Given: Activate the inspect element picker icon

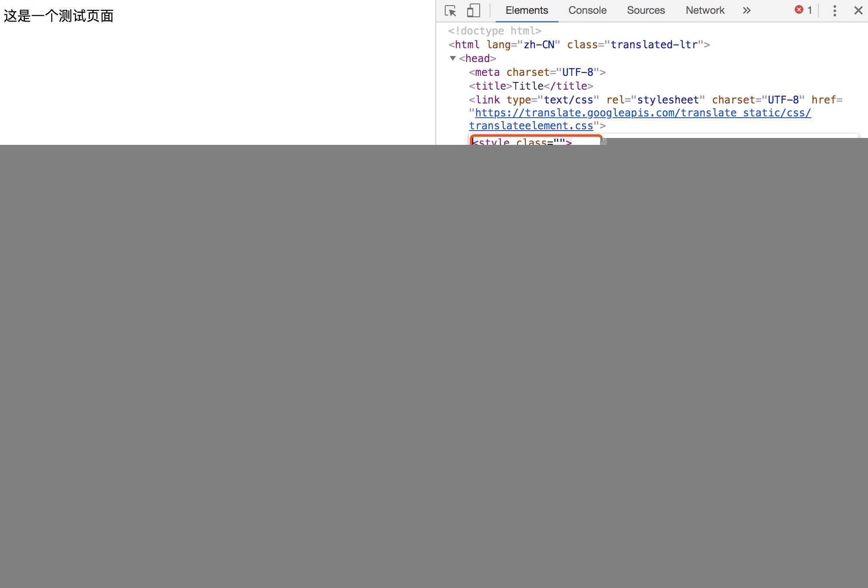Looking at the screenshot, I should coord(450,11).
